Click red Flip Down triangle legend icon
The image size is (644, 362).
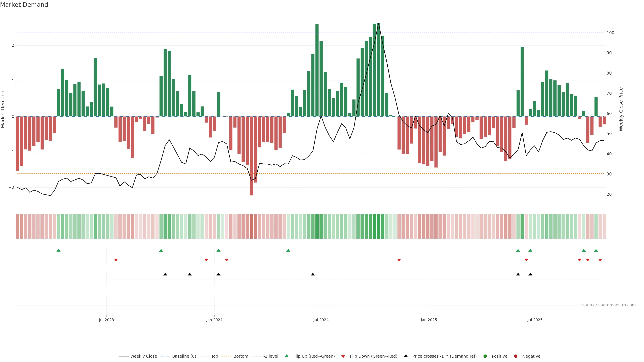tap(343, 356)
